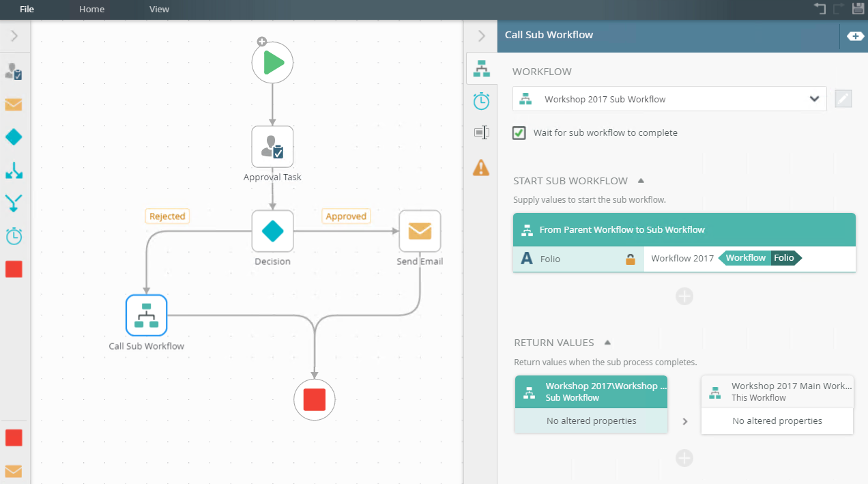Open the errors warning triangle tab

click(482, 167)
